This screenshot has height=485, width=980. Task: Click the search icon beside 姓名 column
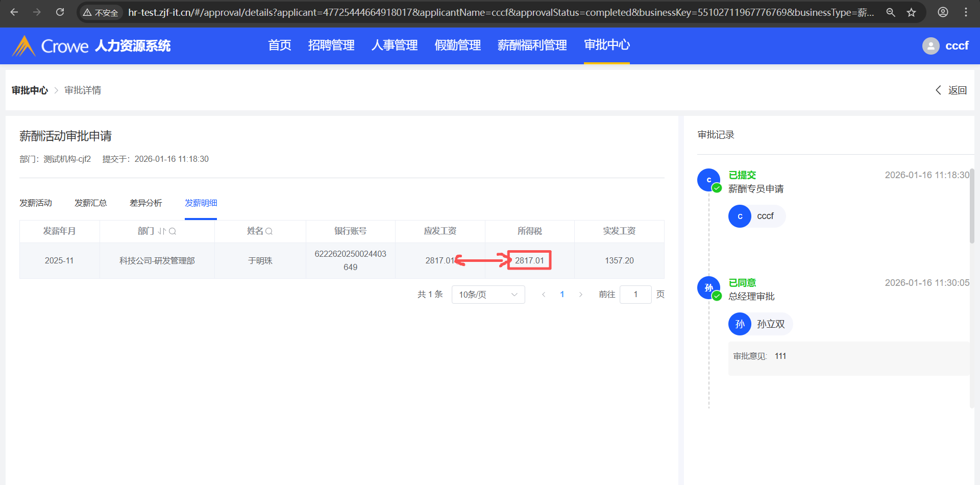click(269, 231)
